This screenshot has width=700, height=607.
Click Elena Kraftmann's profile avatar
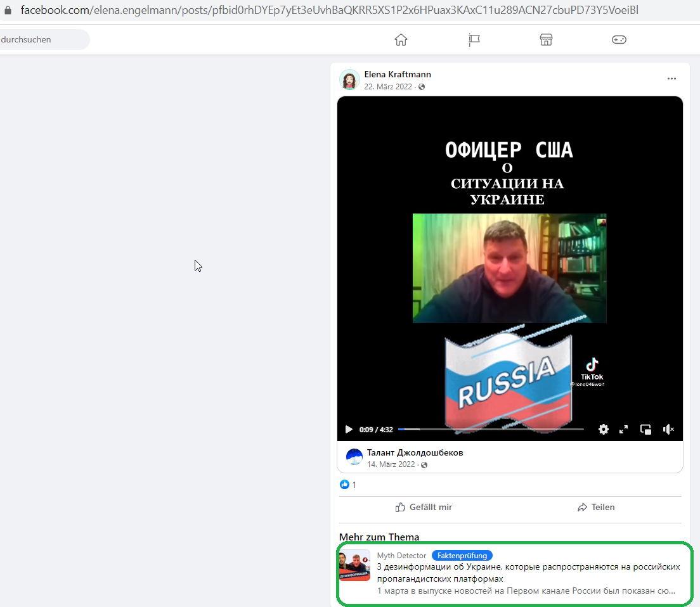click(x=349, y=80)
